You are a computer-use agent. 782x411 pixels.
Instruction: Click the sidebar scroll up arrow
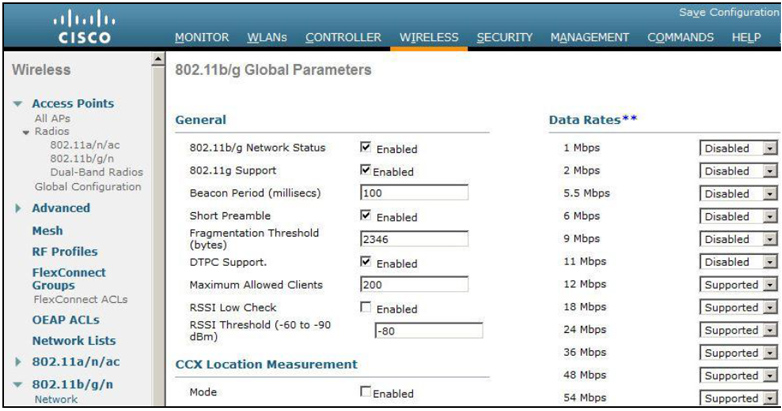pyautogui.click(x=158, y=59)
